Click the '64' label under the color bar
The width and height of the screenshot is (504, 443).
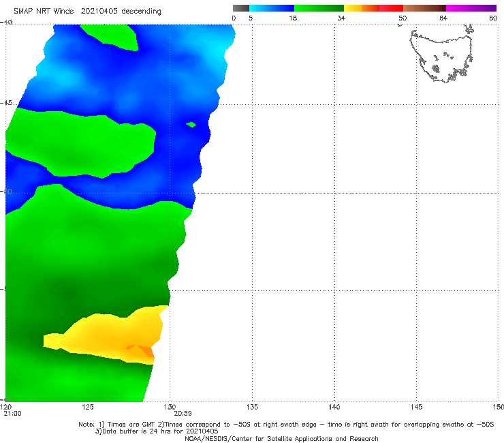pos(443,18)
